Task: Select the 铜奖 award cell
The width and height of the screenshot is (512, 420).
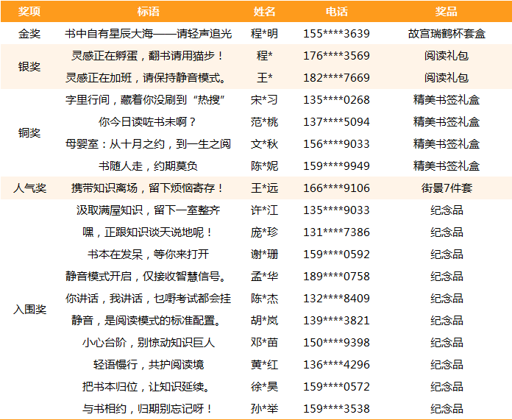Action: 29,133
